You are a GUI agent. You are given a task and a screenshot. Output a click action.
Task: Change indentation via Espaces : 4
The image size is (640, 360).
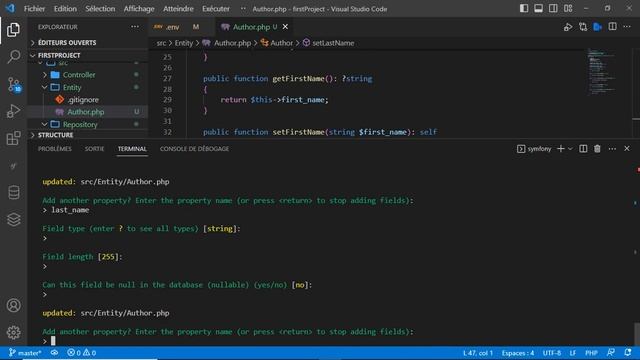[x=518, y=353]
